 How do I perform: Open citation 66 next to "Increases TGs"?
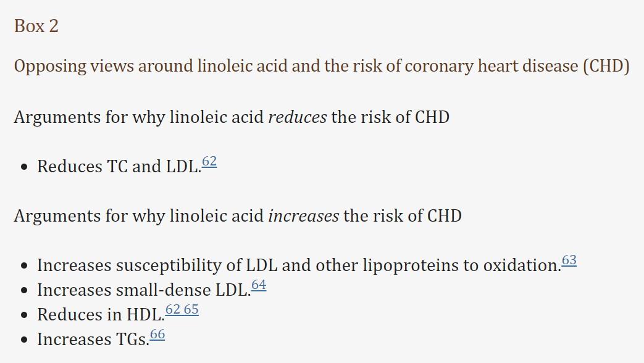pyautogui.click(x=157, y=335)
